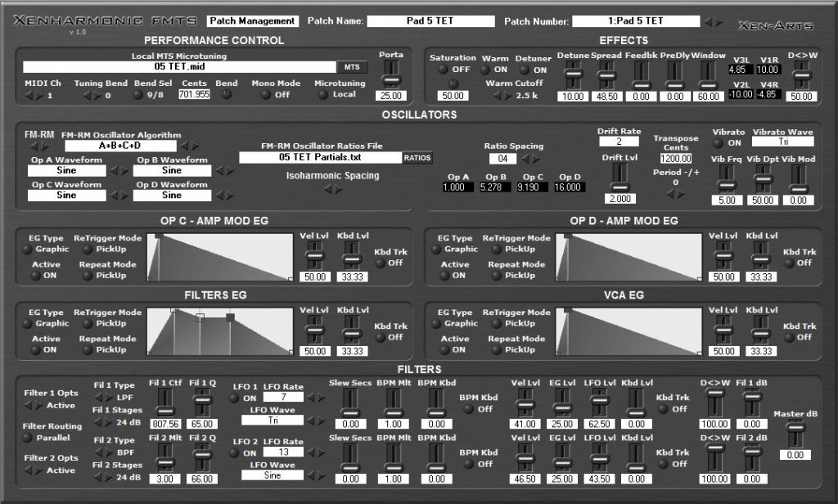This screenshot has height=504, width=838.
Task: Toggle Filters EG Repeat Mode PickUp
Action: 88,350
